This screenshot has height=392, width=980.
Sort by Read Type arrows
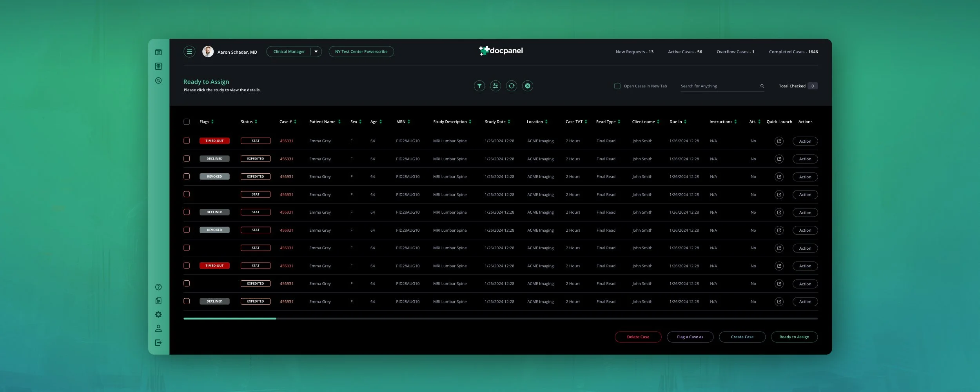[619, 122]
